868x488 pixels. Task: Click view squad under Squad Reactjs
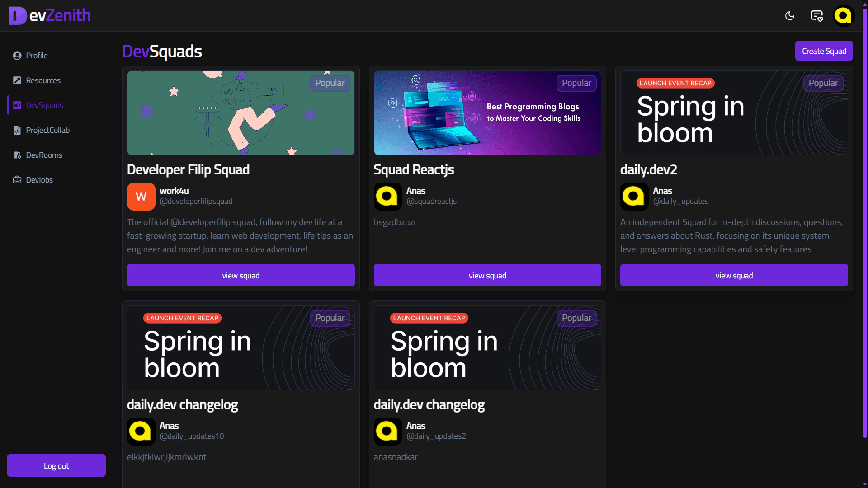point(487,275)
